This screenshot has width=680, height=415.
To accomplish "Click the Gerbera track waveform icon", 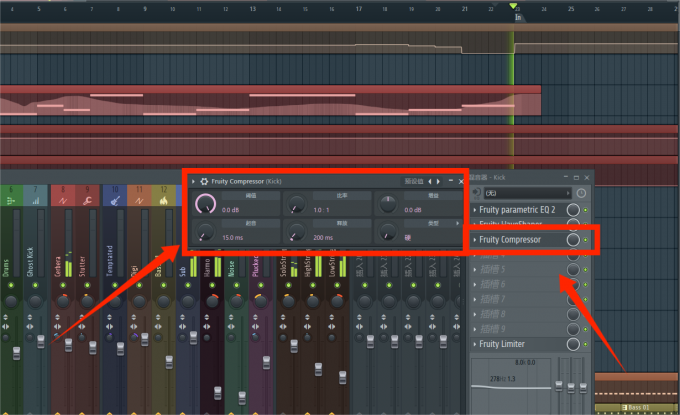I will click(x=63, y=200).
